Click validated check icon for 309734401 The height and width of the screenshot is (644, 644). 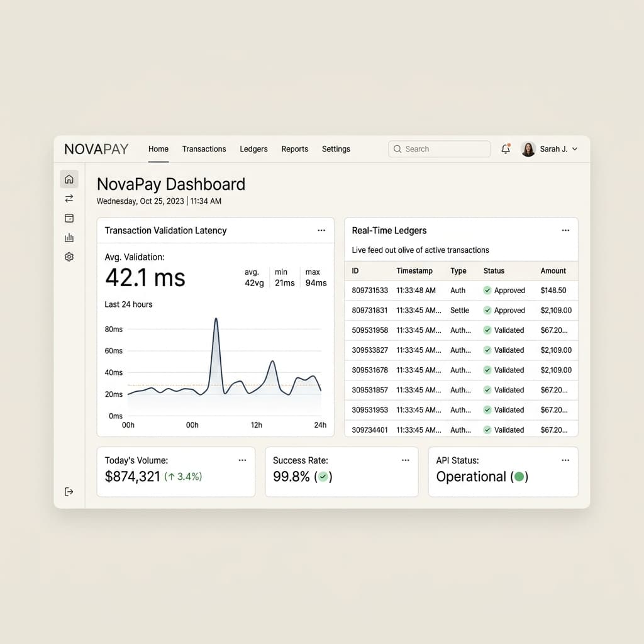tap(487, 430)
